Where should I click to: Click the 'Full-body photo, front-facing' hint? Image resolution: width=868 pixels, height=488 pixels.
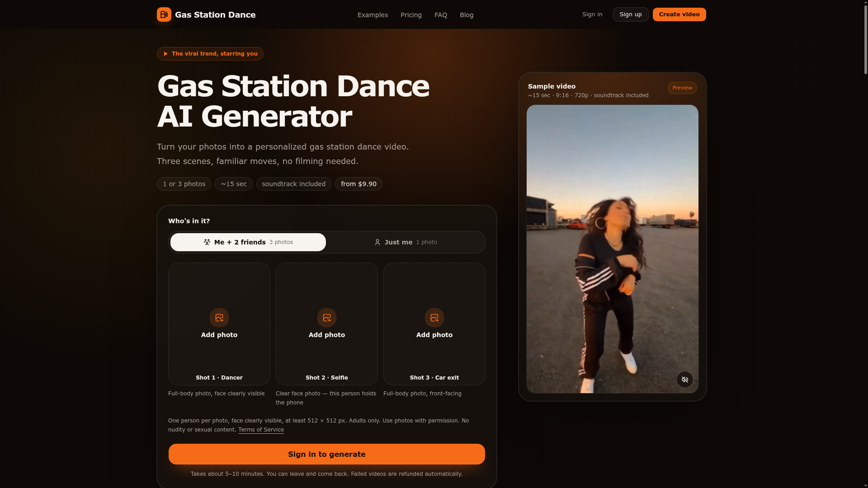point(422,394)
